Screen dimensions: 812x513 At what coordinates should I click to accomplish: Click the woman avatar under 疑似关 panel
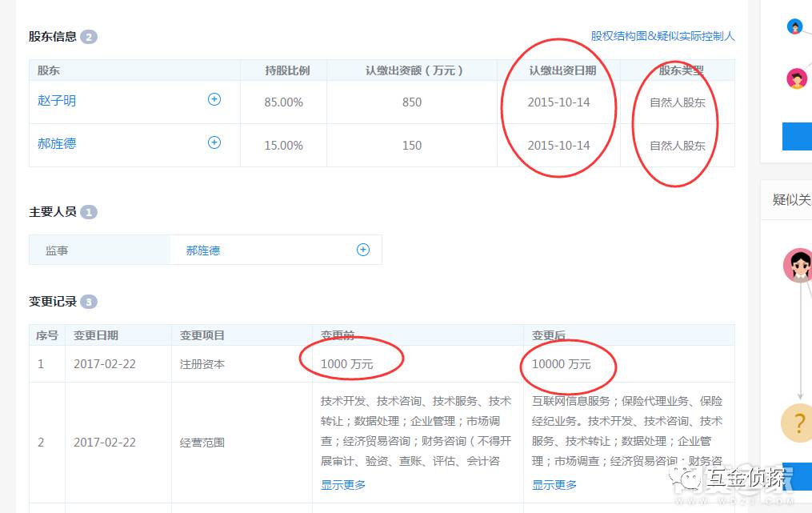(798, 265)
